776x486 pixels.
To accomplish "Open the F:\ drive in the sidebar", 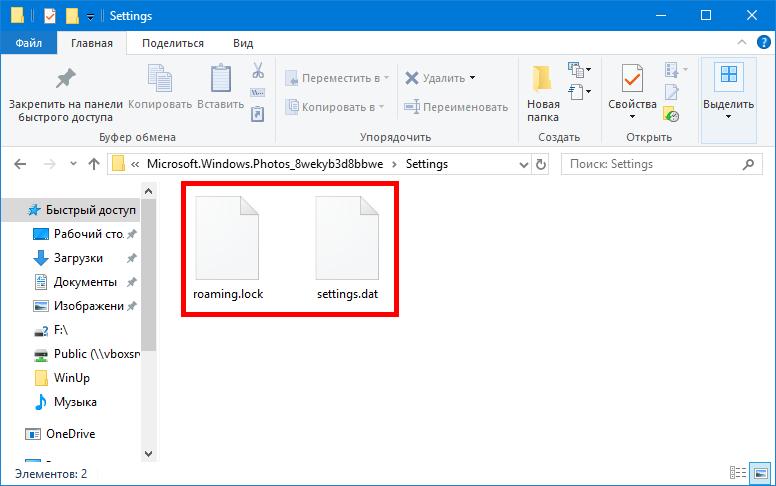I will point(50,330).
